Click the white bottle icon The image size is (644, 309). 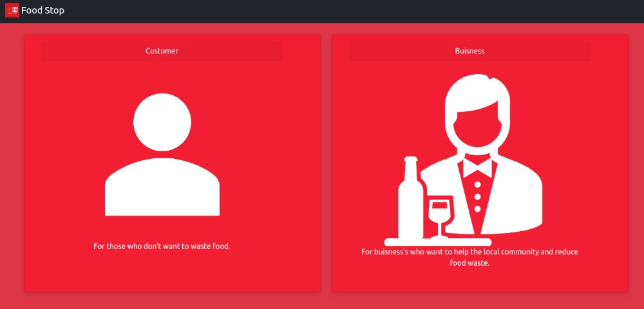click(x=411, y=198)
